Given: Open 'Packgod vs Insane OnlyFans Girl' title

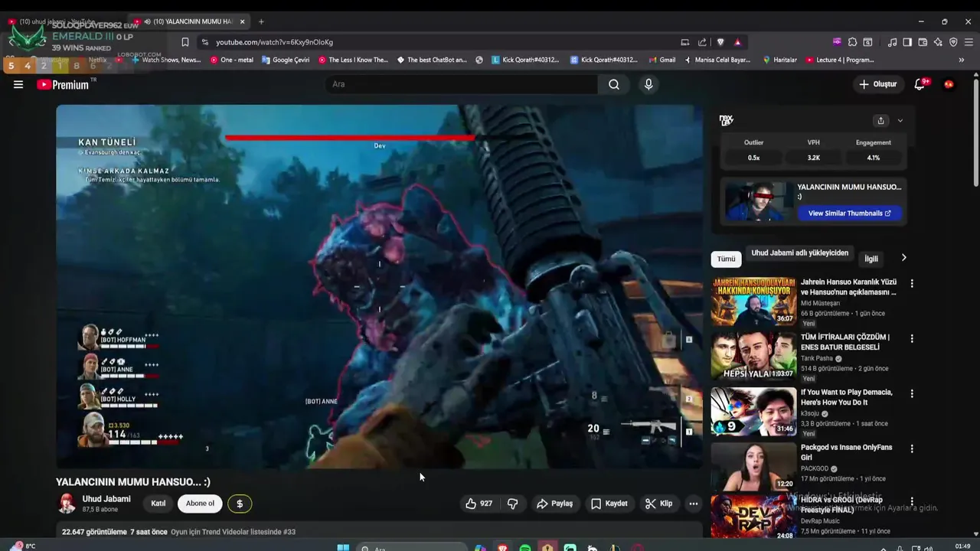Looking at the screenshot, I should click(x=847, y=452).
